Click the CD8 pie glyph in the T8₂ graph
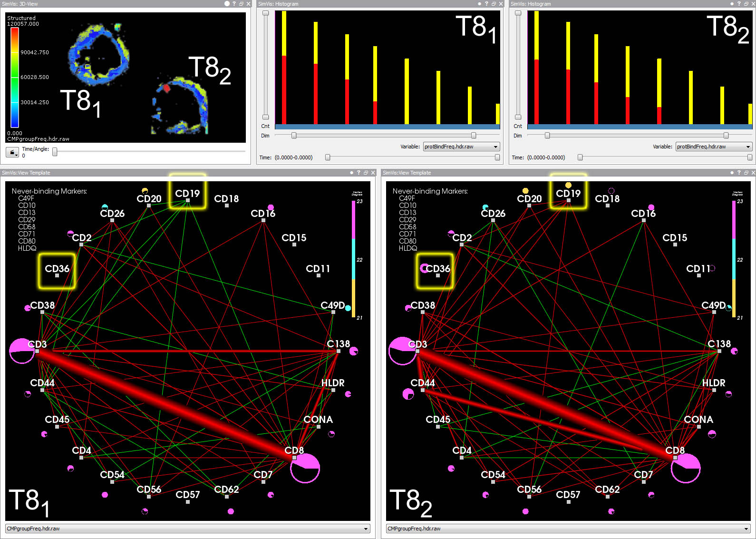 [x=686, y=468]
